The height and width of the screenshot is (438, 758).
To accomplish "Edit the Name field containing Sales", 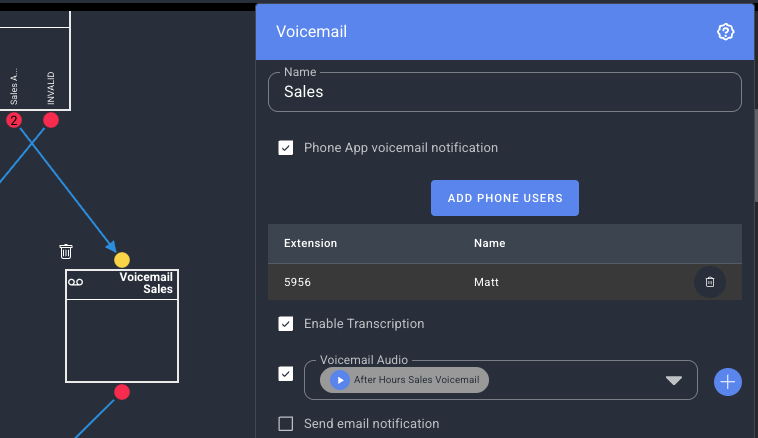I will tap(505, 92).
